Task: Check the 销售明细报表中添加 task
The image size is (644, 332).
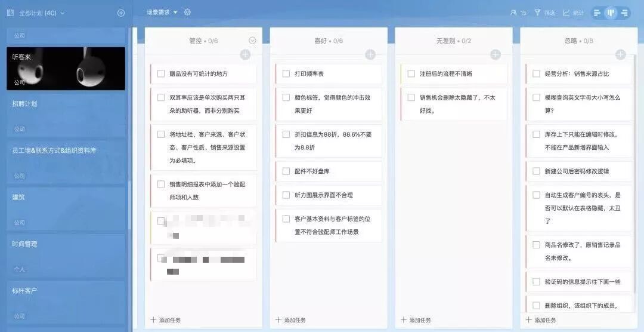Action: pos(161,184)
